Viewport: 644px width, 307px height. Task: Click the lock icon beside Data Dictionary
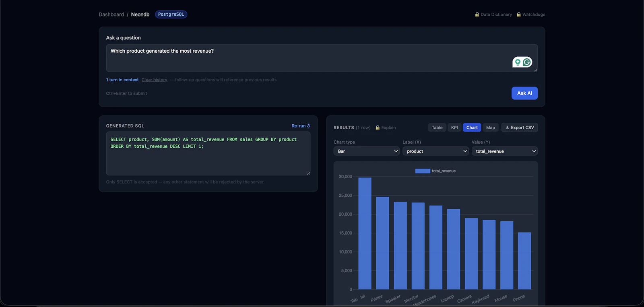[x=477, y=14]
